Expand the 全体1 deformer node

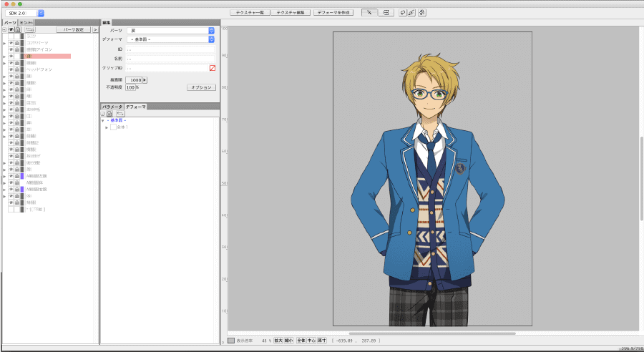click(x=107, y=128)
